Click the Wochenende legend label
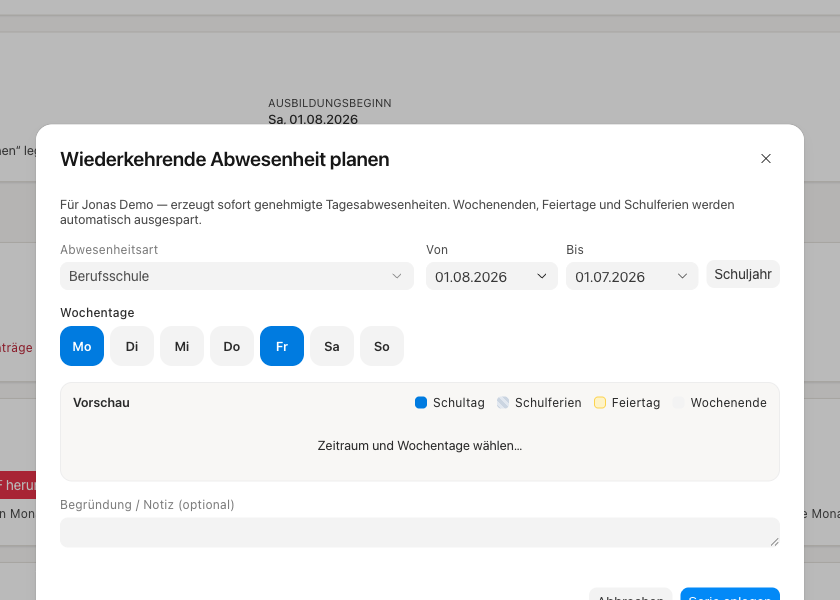 click(x=728, y=402)
